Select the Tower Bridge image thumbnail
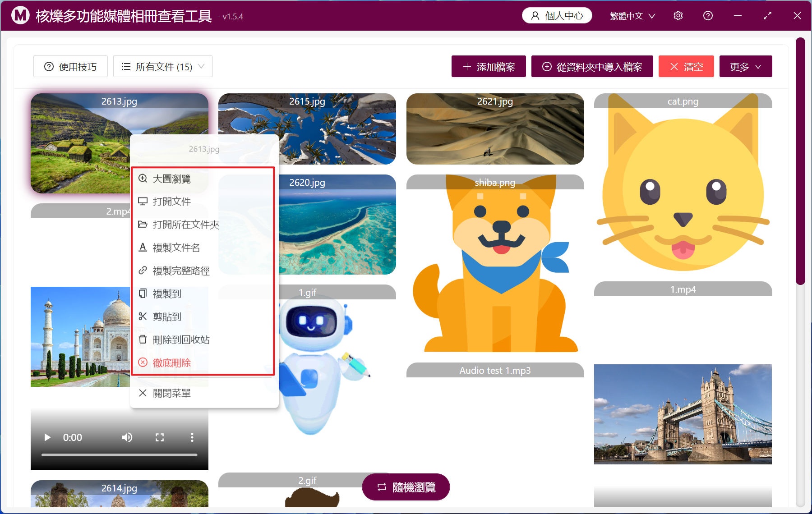The image size is (812, 514). click(x=683, y=414)
